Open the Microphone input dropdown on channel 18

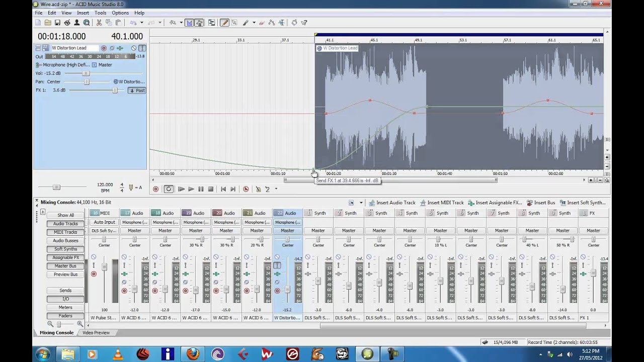(x=165, y=222)
